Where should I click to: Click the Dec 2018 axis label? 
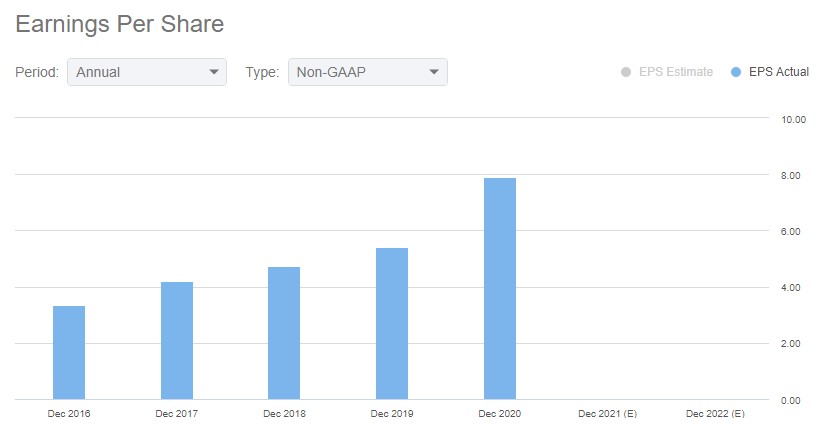[x=284, y=413]
